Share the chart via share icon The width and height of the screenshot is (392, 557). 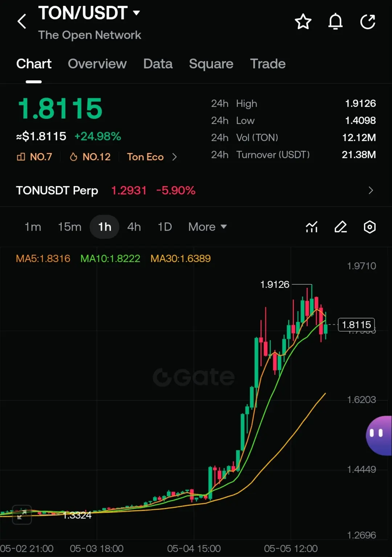pyautogui.click(x=368, y=21)
